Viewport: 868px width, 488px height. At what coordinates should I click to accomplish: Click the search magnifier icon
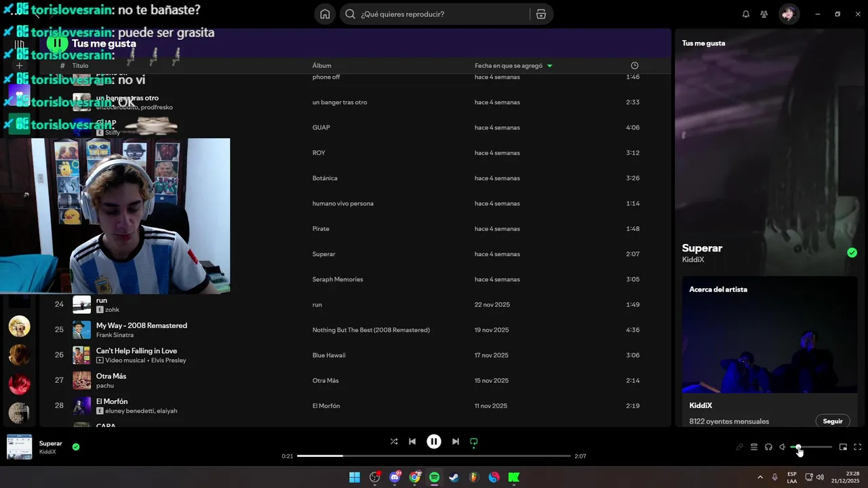350,14
